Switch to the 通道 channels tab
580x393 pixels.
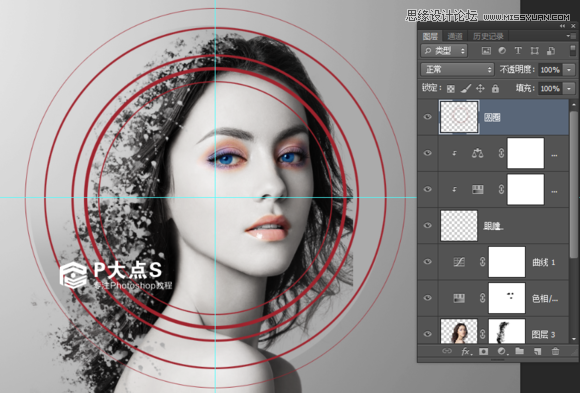455,36
